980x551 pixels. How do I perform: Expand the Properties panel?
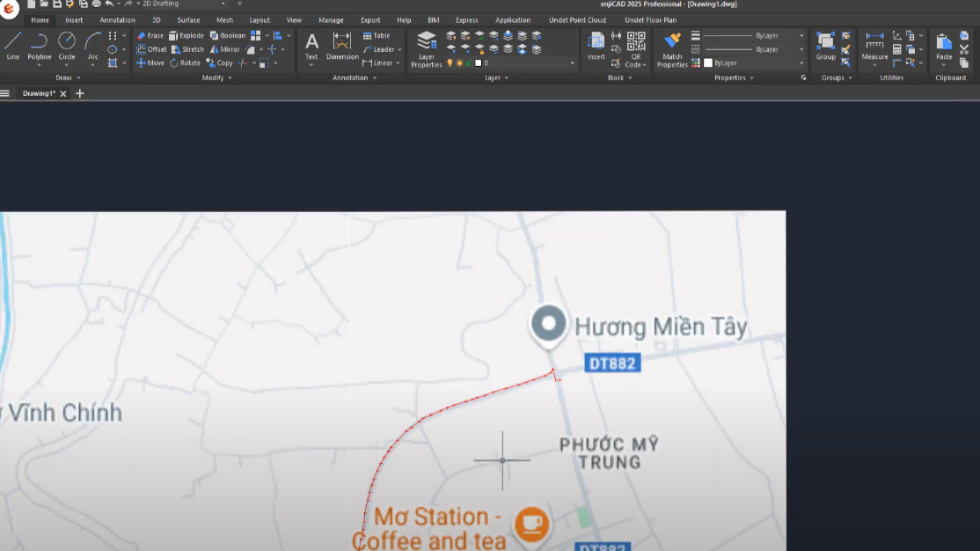click(734, 77)
